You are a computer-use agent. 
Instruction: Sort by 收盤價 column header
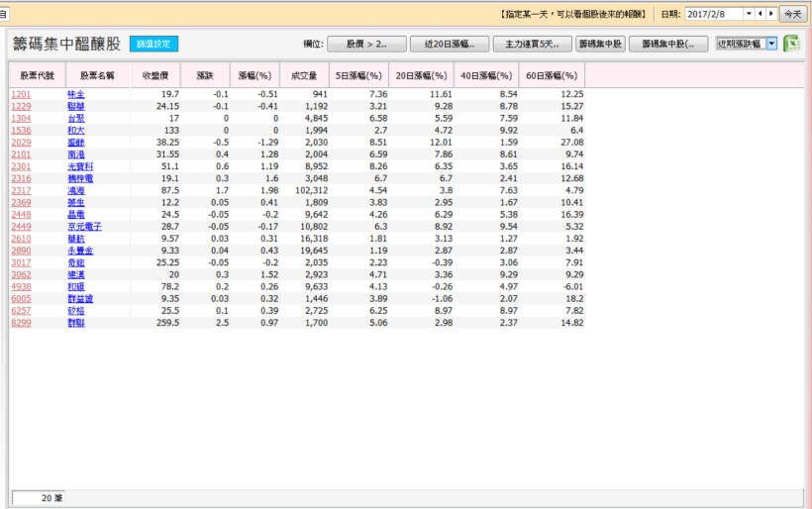[155, 75]
